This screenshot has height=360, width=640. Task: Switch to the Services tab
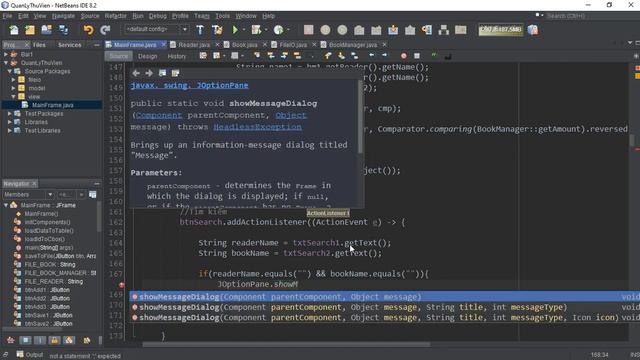click(69, 44)
